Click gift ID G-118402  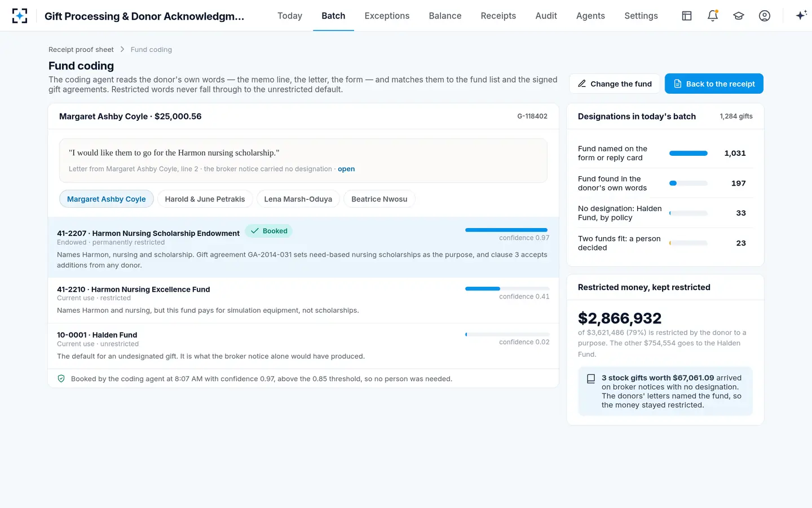pyautogui.click(x=532, y=116)
